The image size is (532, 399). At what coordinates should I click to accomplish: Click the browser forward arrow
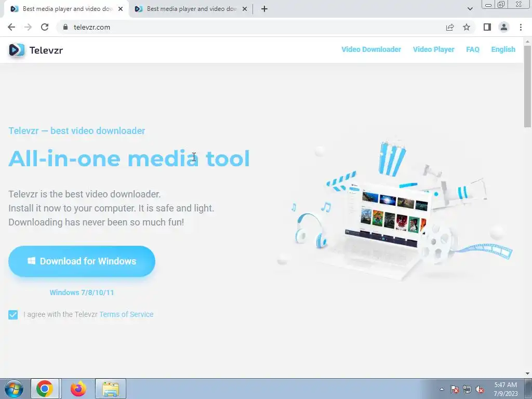click(x=28, y=27)
